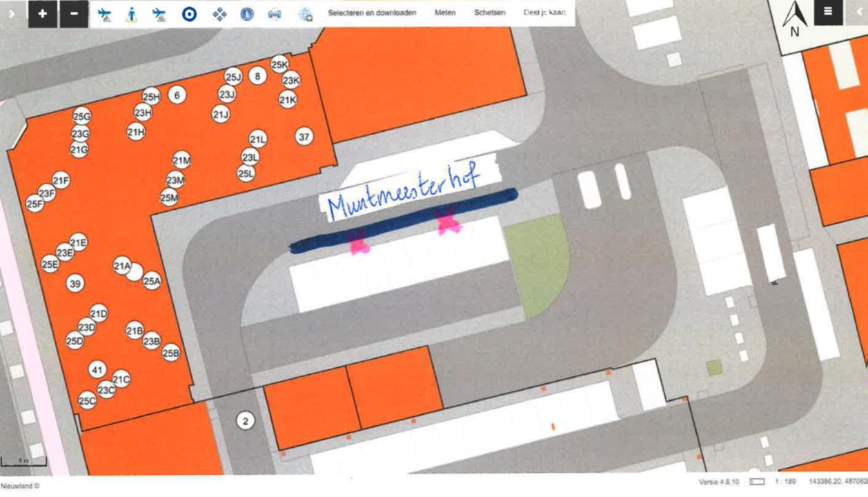Click the north arrow compass
Screen dimensions: 868x497
(795, 19)
